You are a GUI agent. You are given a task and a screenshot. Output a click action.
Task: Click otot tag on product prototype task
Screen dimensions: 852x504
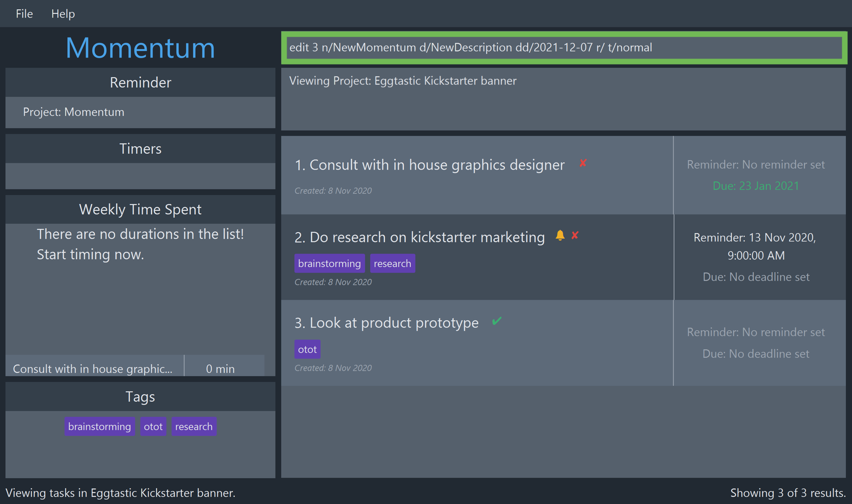point(307,349)
